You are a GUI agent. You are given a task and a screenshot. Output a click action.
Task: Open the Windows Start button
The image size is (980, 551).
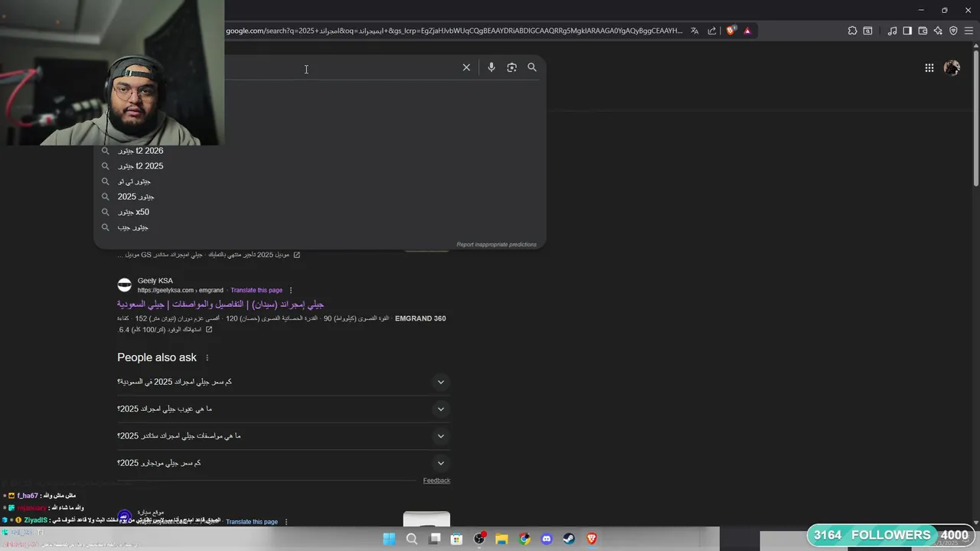point(389,539)
